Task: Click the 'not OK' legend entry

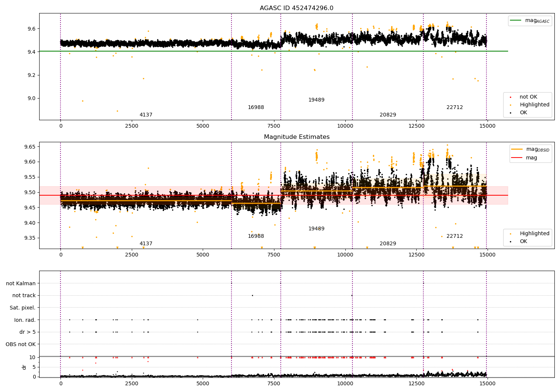Action: [x=528, y=97]
